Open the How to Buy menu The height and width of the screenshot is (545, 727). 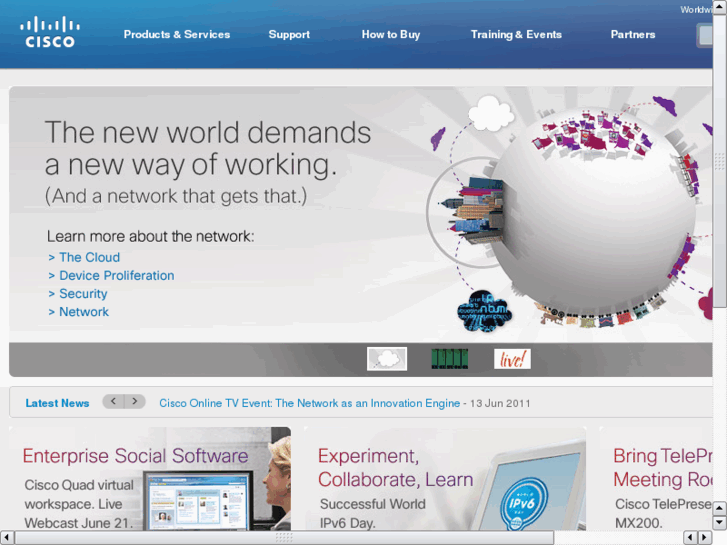tap(391, 34)
